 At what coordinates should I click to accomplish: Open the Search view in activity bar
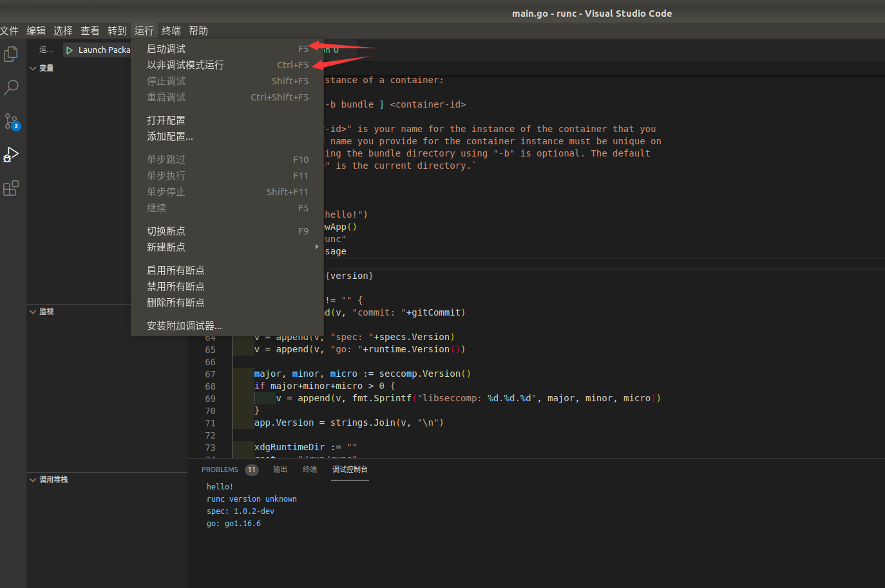(11, 88)
